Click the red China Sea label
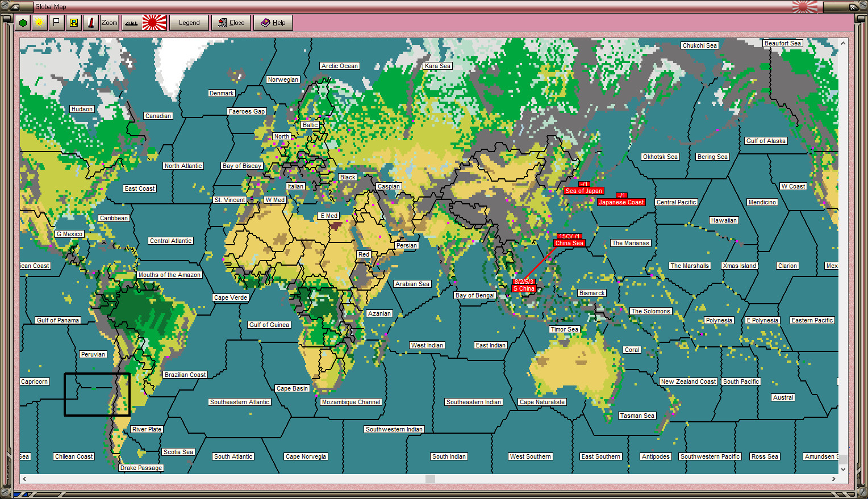The height and width of the screenshot is (499, 868). pos(569,243)
